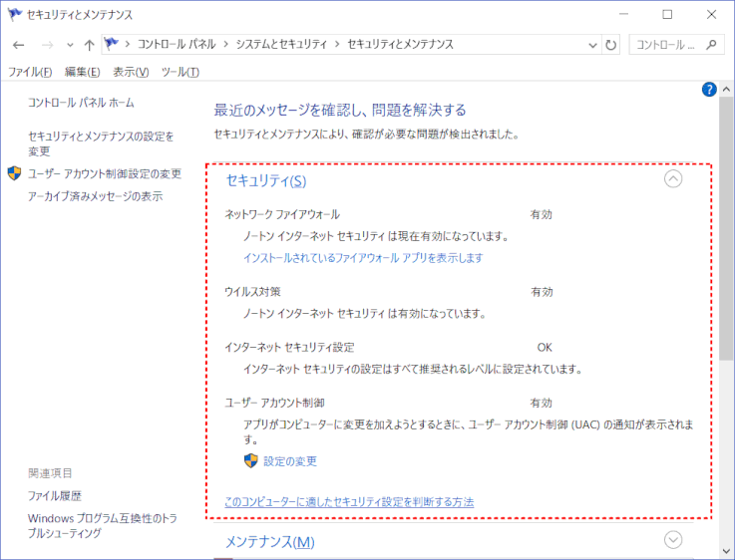Open the ファイル(F) menu
Image resolution: width=735 pixels, height=560 pixels.
pos(29,72)
